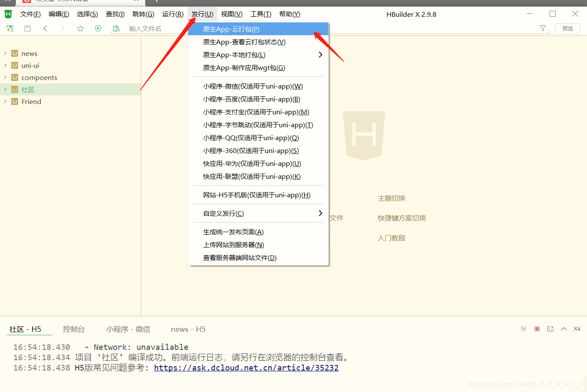Choose 快应用-联盟 publish entry

click(258, 177)
